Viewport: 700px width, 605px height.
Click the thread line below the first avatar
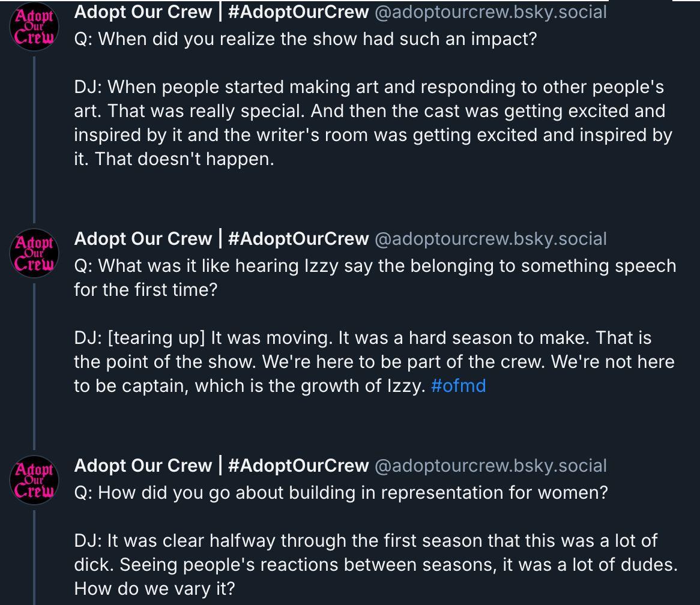(x=34, y=138)
